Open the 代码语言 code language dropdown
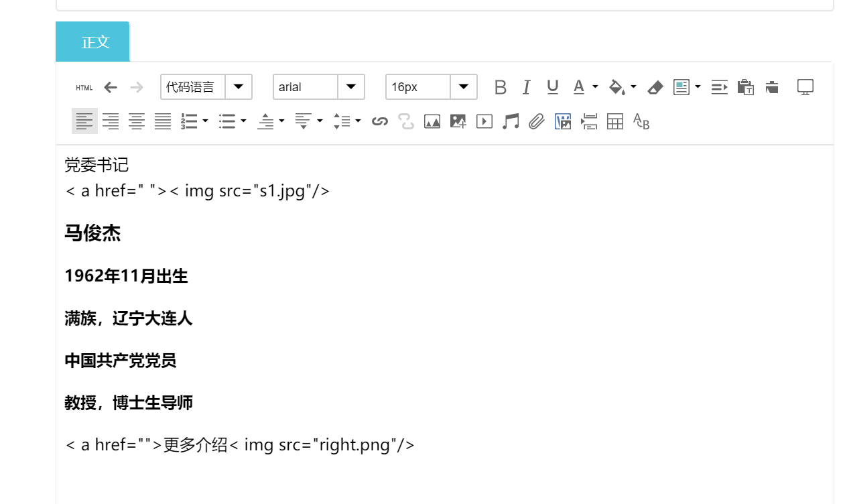Viewport: 845px width, 504px height. [x=206, y=87]
